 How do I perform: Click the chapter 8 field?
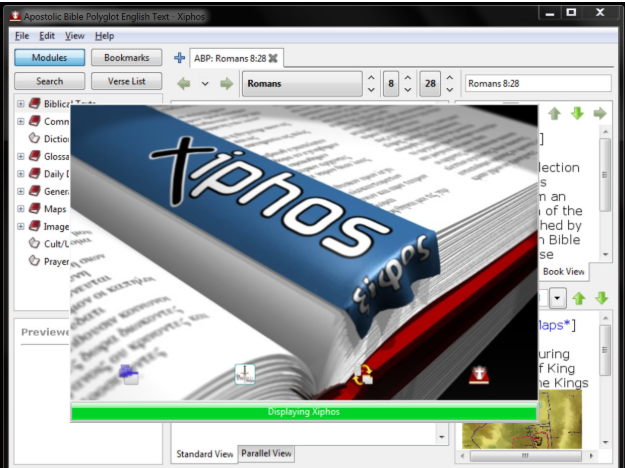391,83
